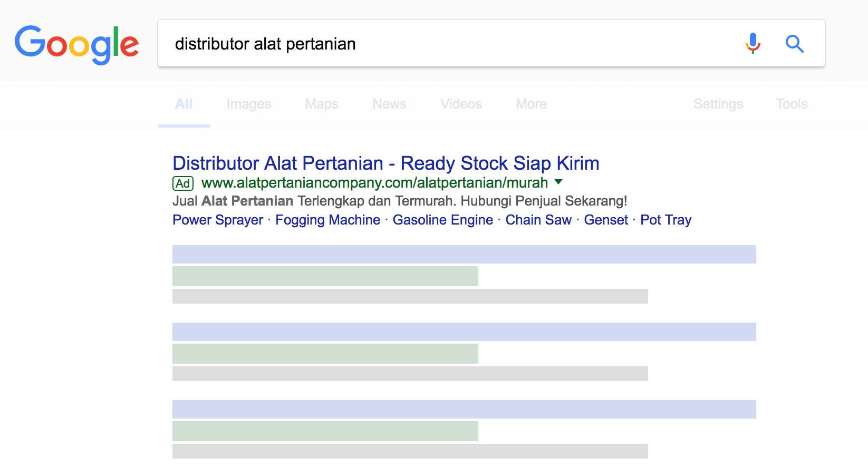Open the Gasoline Engine sitelink
This screenshot has width=868, height=467.
coord(443,220)
